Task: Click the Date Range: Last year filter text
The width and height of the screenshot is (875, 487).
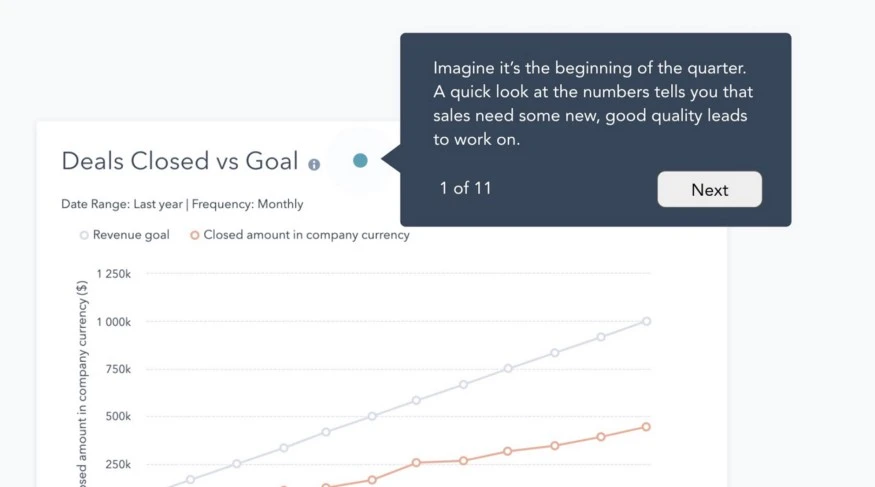Action: (122, 204)
